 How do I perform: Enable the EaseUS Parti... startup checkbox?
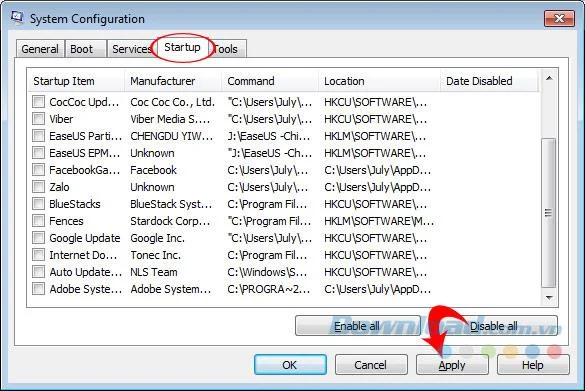point(38,136)
